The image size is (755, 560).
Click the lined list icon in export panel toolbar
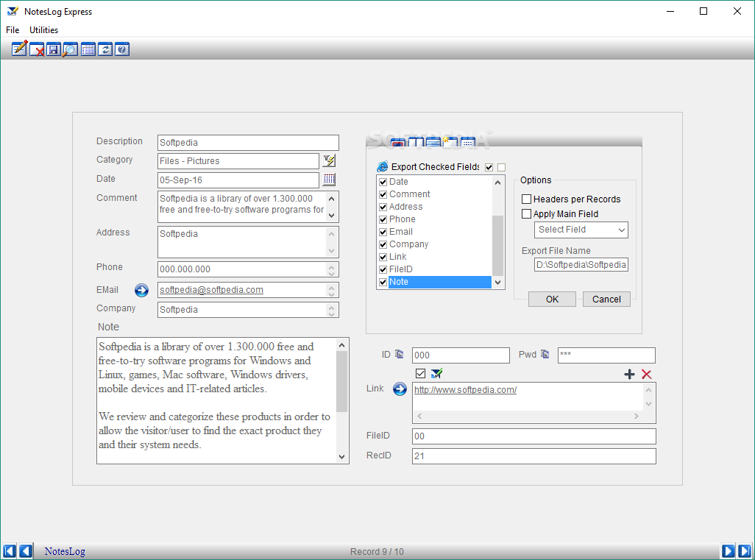click(433, 141)
